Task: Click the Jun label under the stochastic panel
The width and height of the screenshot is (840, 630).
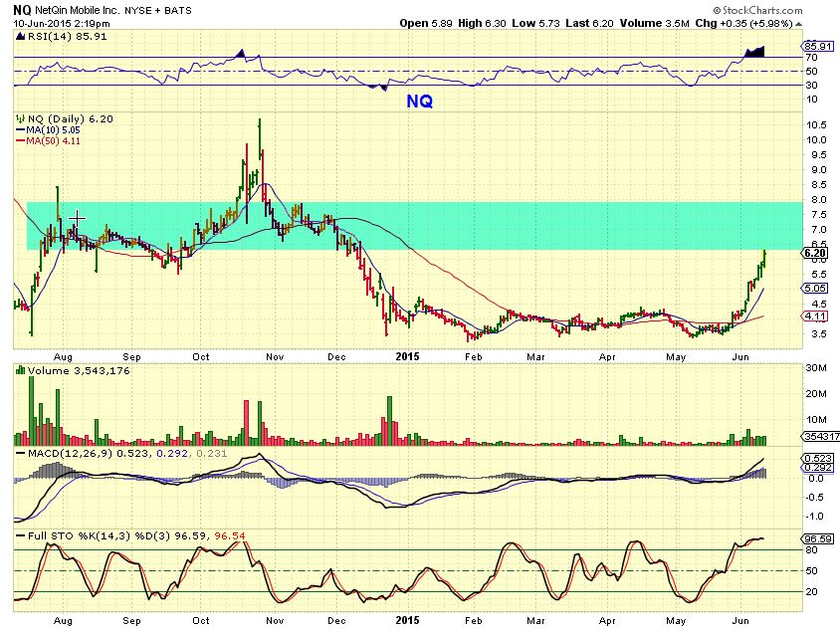Action: coord(740,621)
